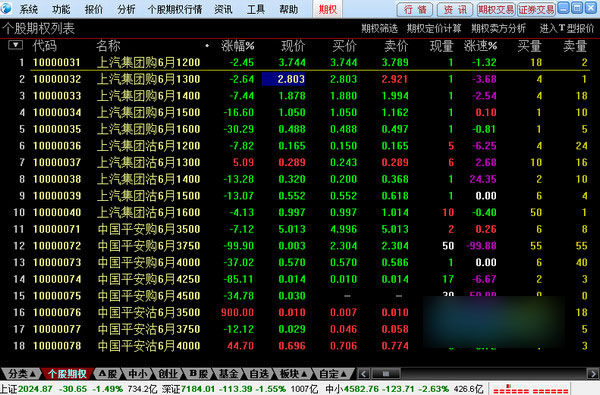Open 期权筛选 option filter
The height and width of the screenshot is (395, 600).
[380, 28]
